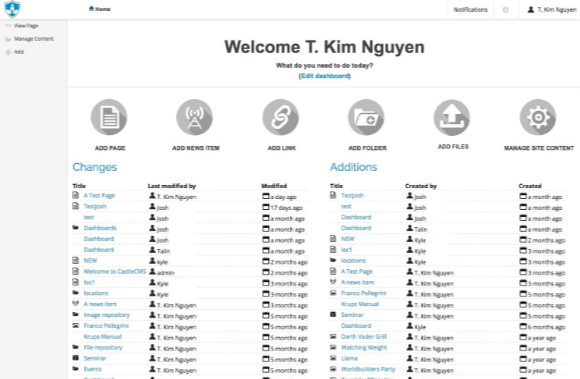The image size is (580, 379).
Task: Click the folder icon beside File repository
Action: tap(75, 347)
